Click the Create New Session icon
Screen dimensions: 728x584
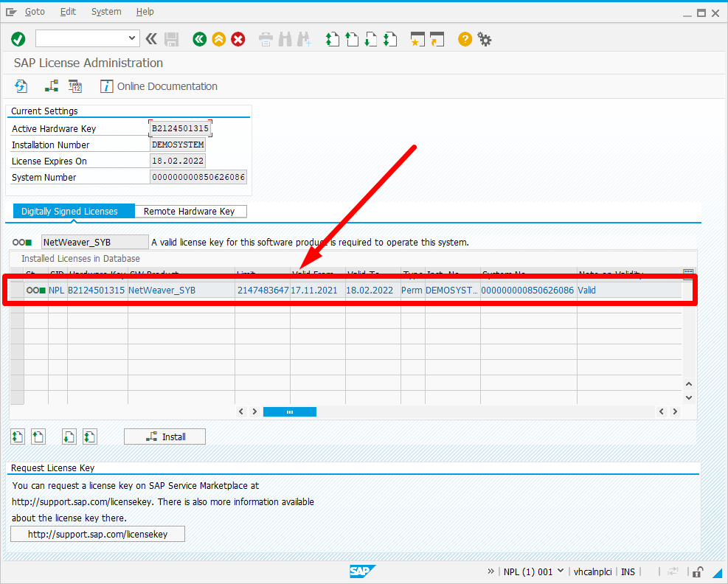(x=418, y=40)
